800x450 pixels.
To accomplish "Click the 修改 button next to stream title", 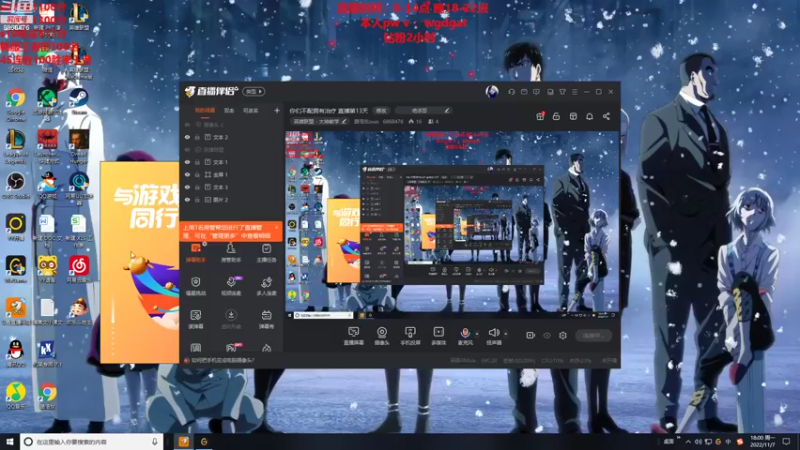I will [382, 110].
